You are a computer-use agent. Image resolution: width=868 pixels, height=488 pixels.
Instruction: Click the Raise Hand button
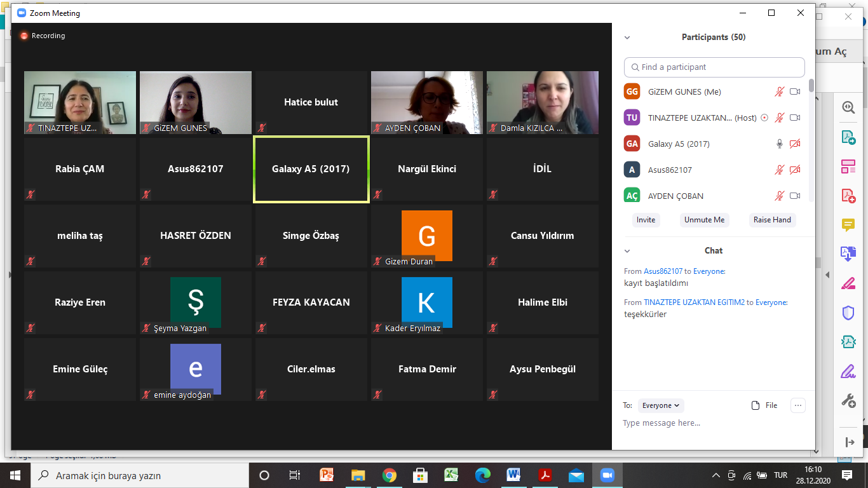pyautogui.click(x=772, y=220)
